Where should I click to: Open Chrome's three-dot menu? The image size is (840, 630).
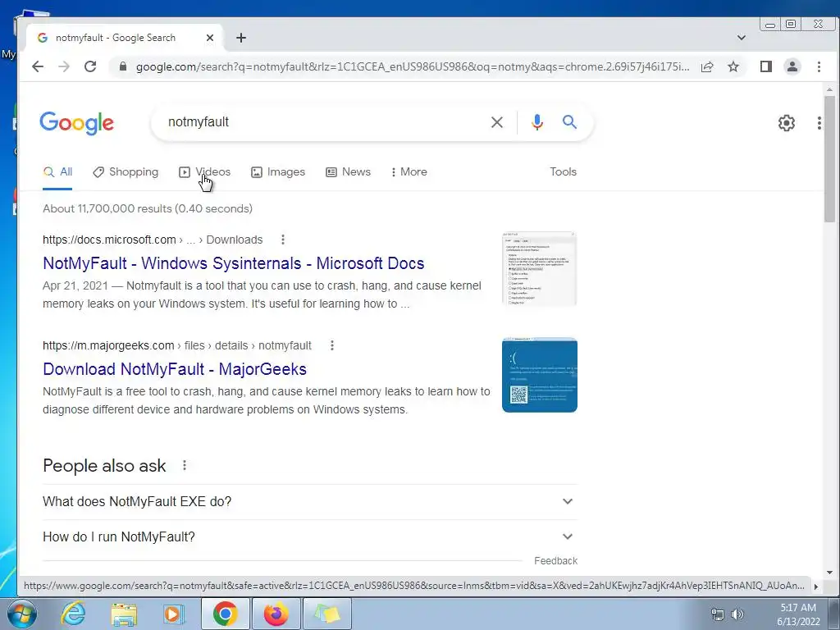(819, 66)
